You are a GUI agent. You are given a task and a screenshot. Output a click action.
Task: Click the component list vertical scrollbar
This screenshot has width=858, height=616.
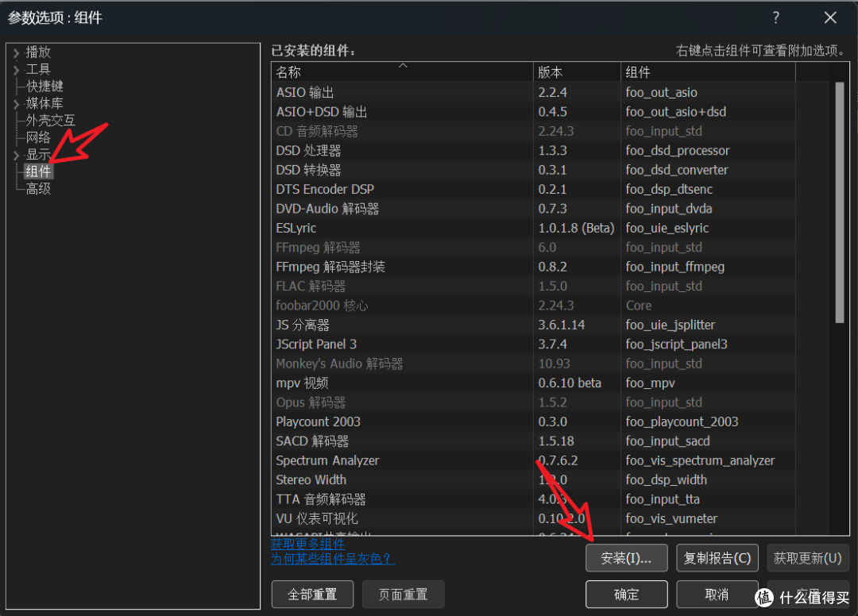click(x=840, y=202)
